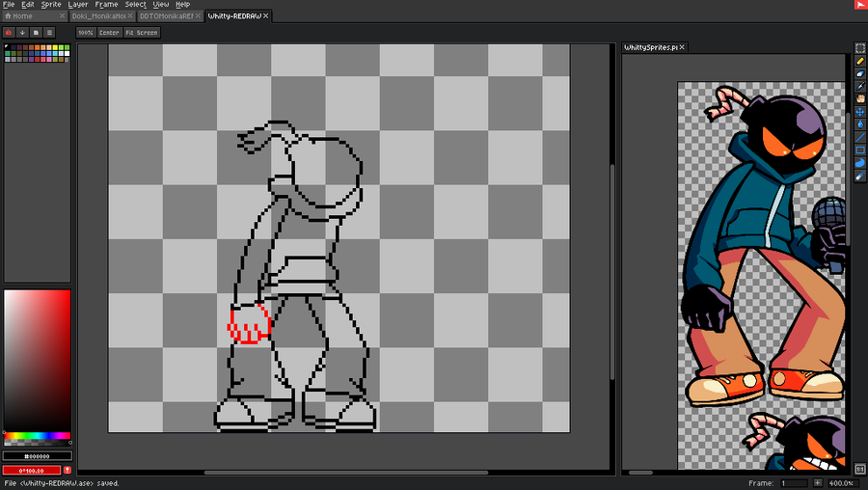Close the DDTOMonikaREF tab
This screenshot has height=490, width=868.
[x=198, y=16]
